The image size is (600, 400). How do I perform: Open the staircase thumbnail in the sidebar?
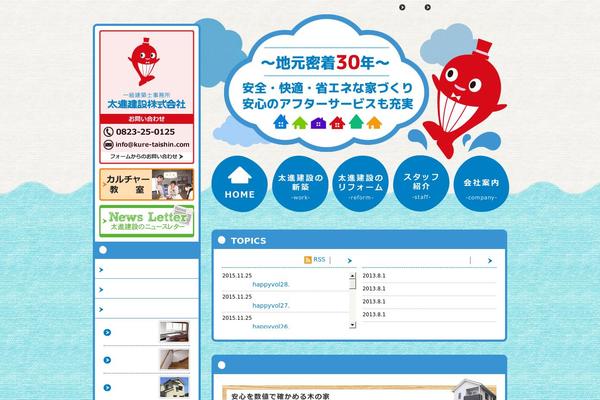coord(174,359)
